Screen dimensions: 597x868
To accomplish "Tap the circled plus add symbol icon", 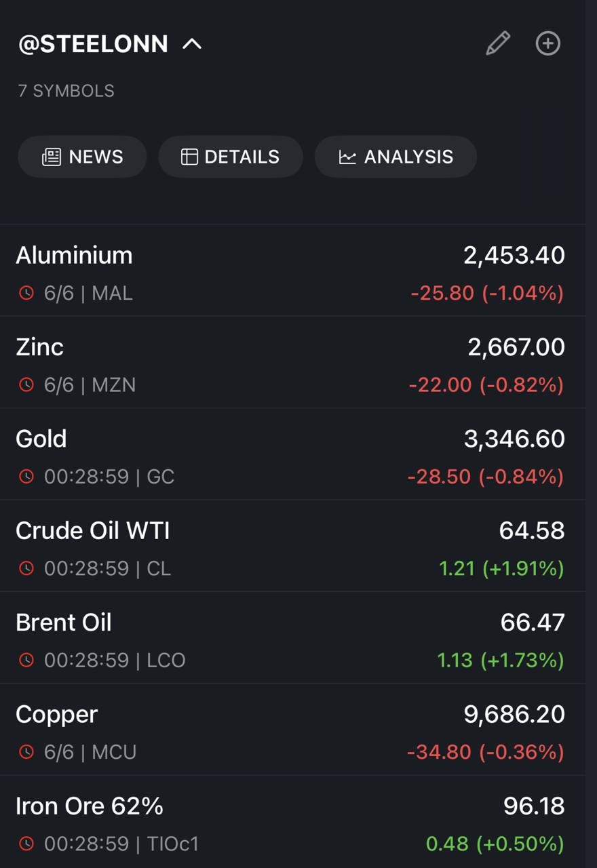I will (x=548, y=43).
